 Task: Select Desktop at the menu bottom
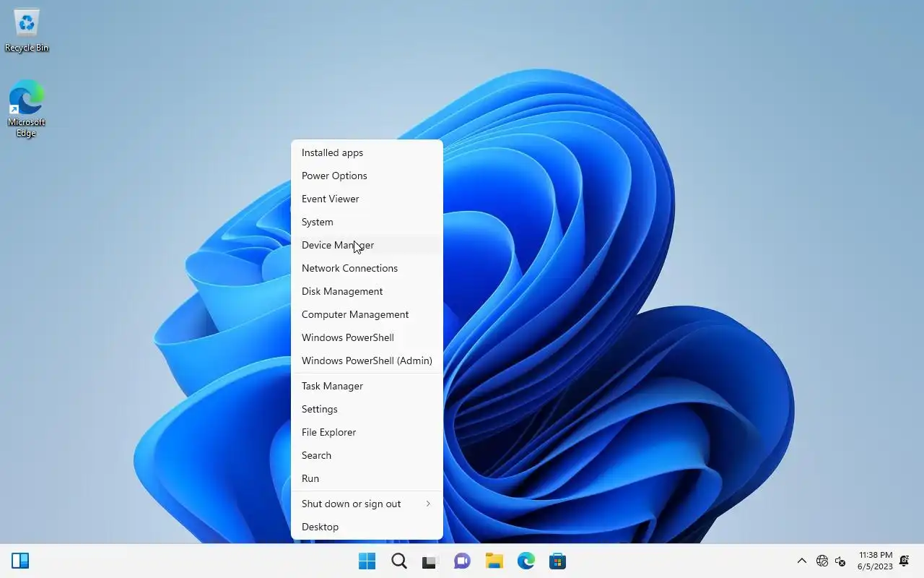367,527
